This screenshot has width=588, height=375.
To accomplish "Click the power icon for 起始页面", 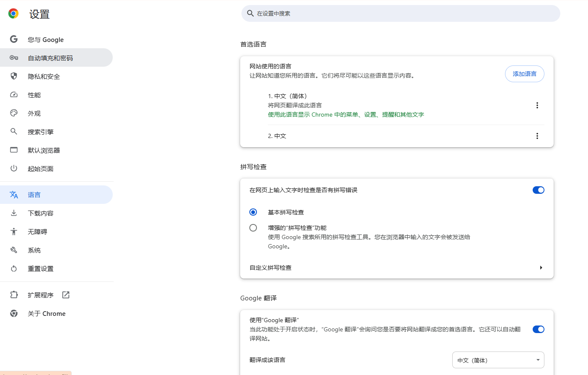I will (14, 168).
